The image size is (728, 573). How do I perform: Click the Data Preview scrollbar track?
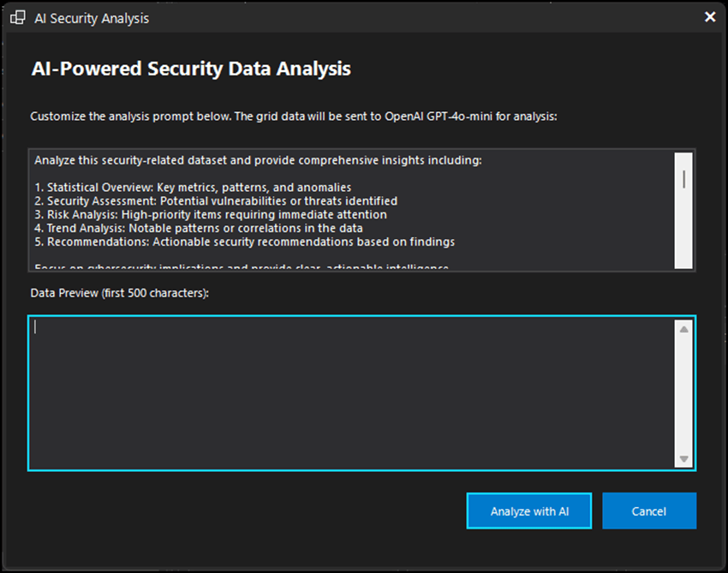click(x=682, y=394)
